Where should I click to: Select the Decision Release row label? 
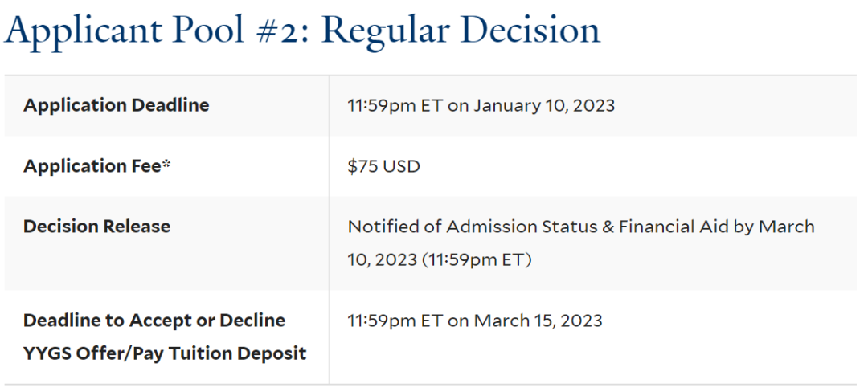tap(97, 227)
